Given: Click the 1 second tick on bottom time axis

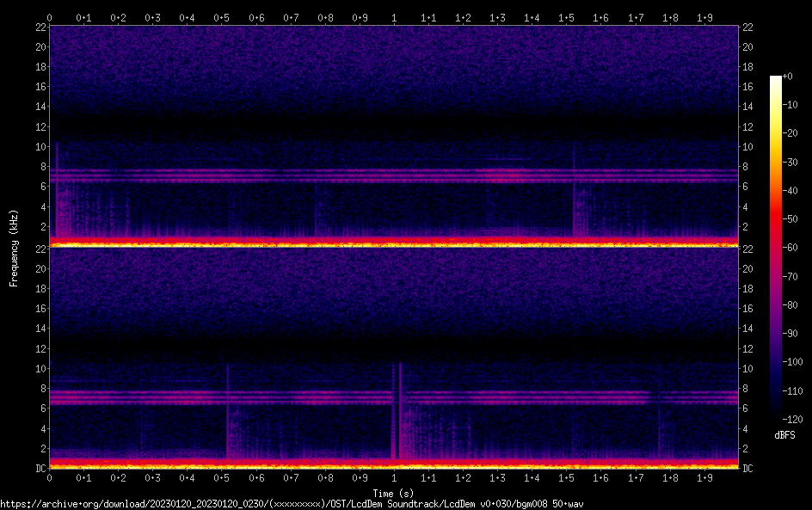Looking at the screenshot, I should [x=394, y=477].
